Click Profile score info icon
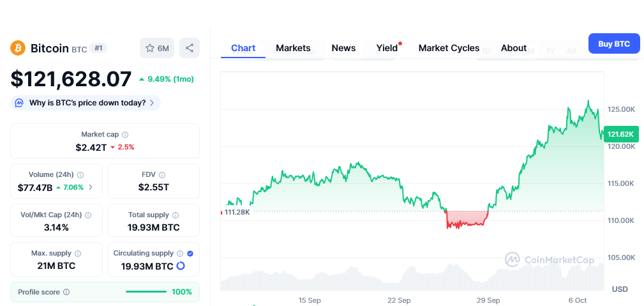The width and height of the screenshot is (644, 306). tap(66, 292)
